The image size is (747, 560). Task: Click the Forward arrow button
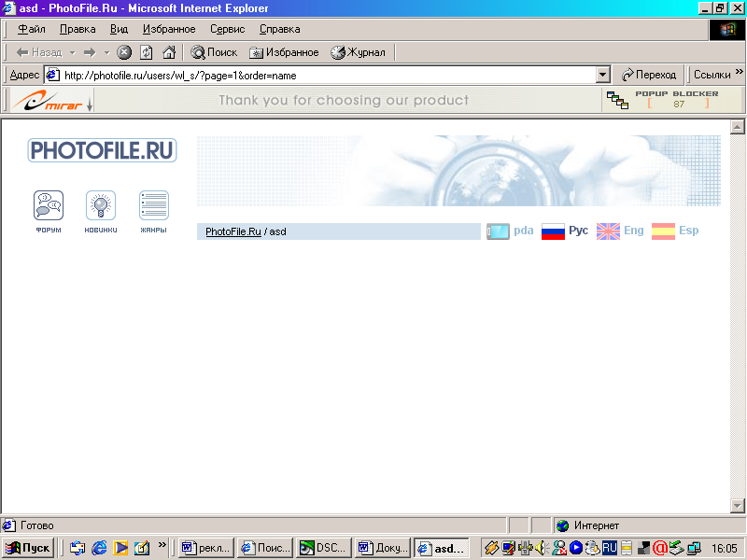click(90, 52)
